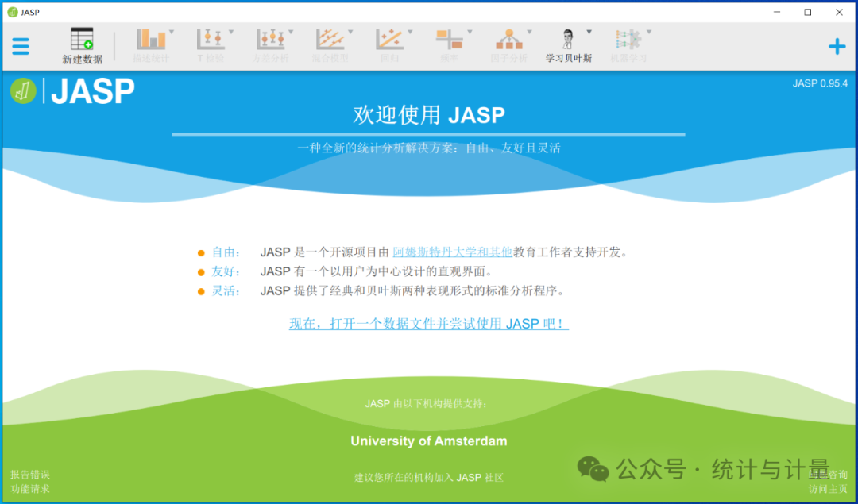The image size is (858, 504).
Task: Open the hamburger main menu
Action: click(x=21, y=46)
